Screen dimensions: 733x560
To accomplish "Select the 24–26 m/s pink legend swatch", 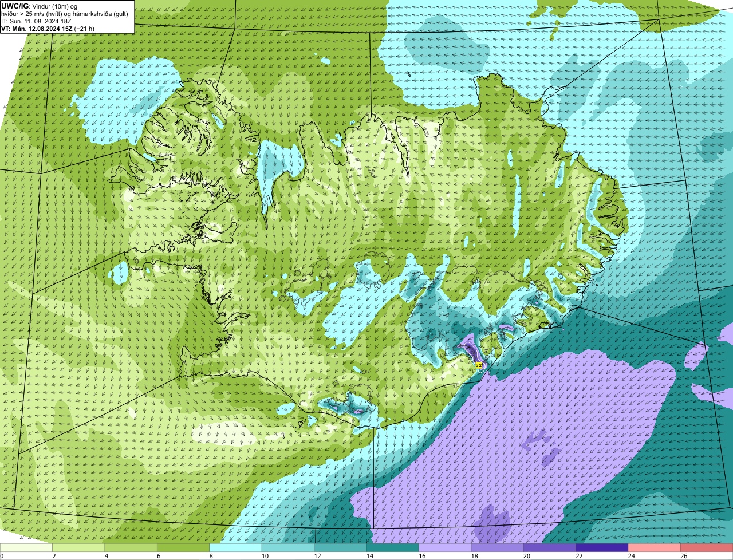I will pos(655,547).
